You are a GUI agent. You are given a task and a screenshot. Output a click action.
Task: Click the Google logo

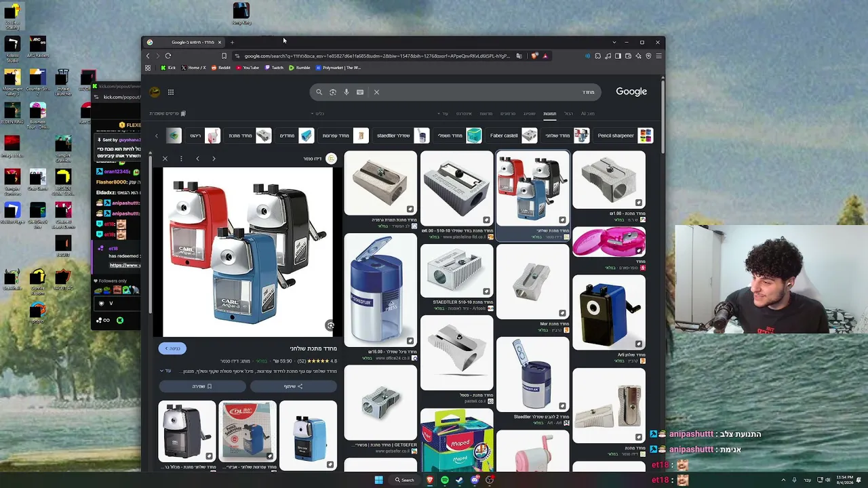tap(631, 91)
